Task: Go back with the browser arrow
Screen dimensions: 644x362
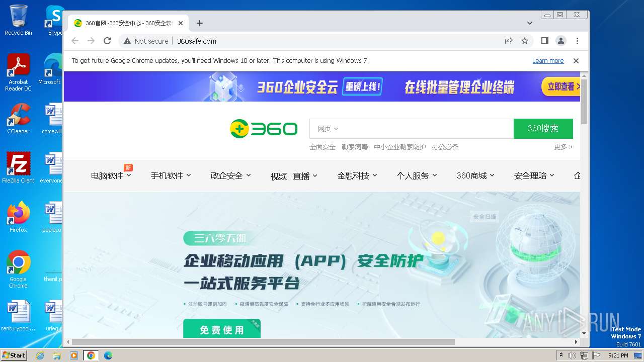Action: pyautogui.click(x=75, y=41)
